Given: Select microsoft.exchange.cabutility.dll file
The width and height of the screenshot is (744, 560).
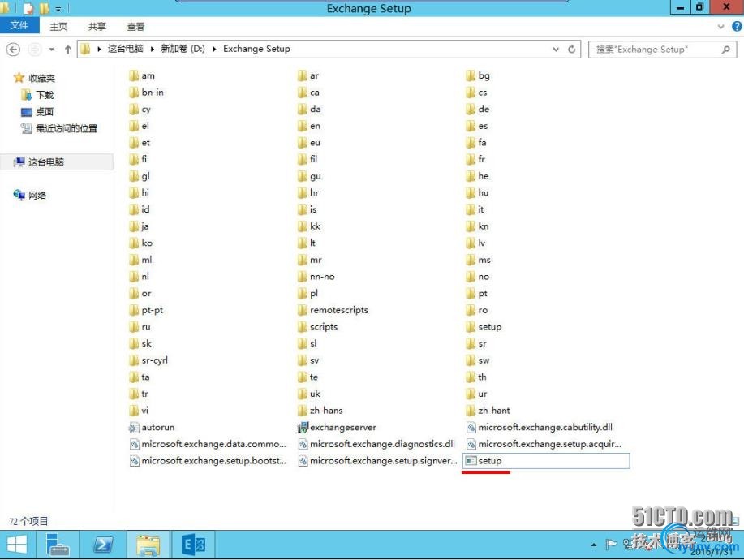Looking at the screenshot, I should pos(540,428).
